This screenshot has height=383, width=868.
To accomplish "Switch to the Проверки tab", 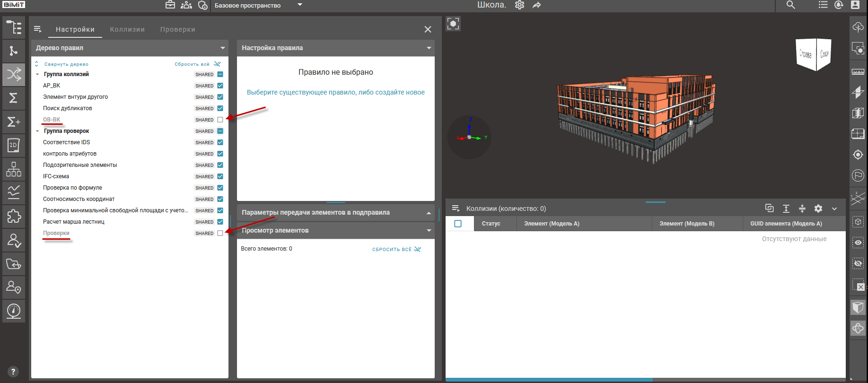I will pyautogui.click(x=177, y=29).
